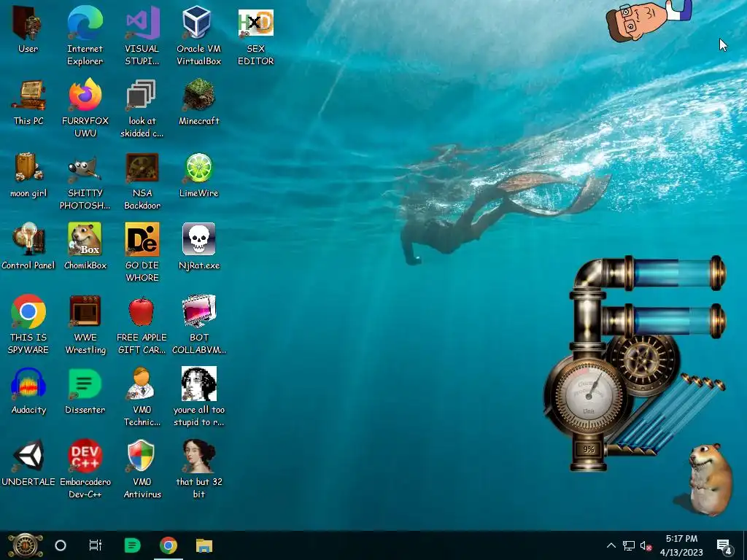Switch to Chrome on the taskbar
This screenshot has height=560, width=747.
click(169, 545)
